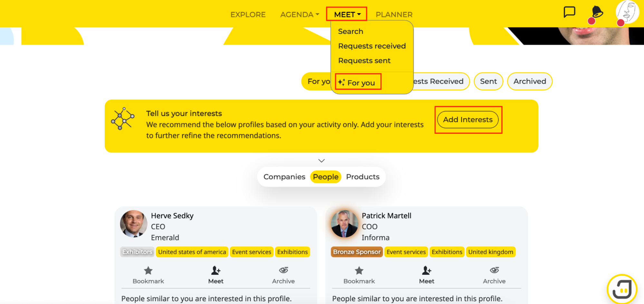Switch to Products filter
Image resolution: width=644 pixels, height=304 pixels.
363,177
